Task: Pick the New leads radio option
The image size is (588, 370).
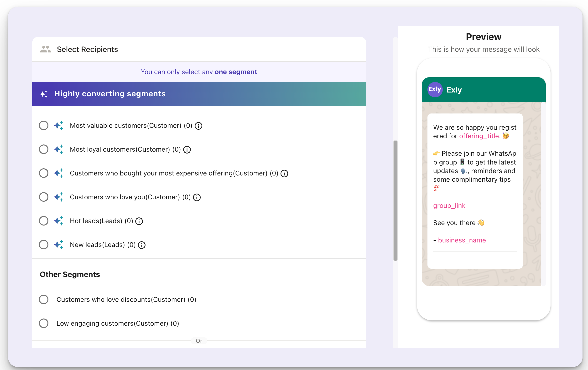Action: [x=44, y=245]
